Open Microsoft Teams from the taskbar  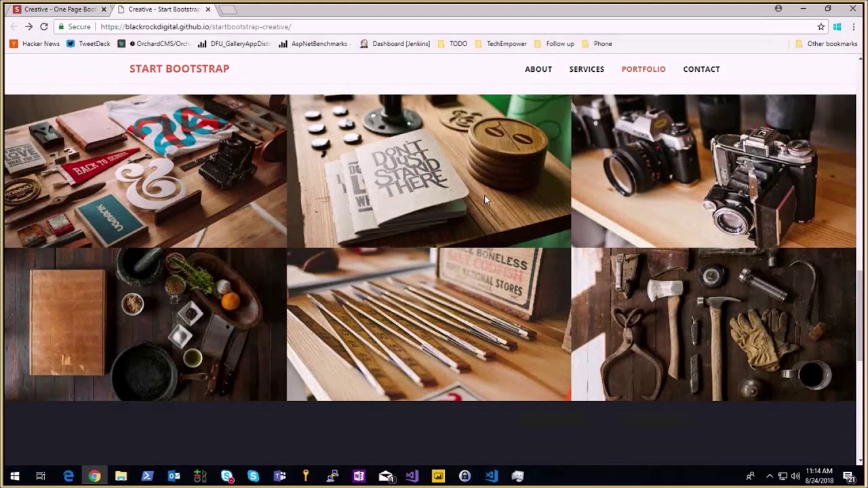279,476
